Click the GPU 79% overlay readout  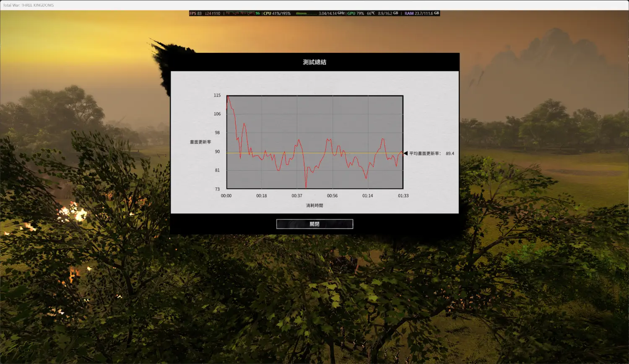tap(356, 13)
